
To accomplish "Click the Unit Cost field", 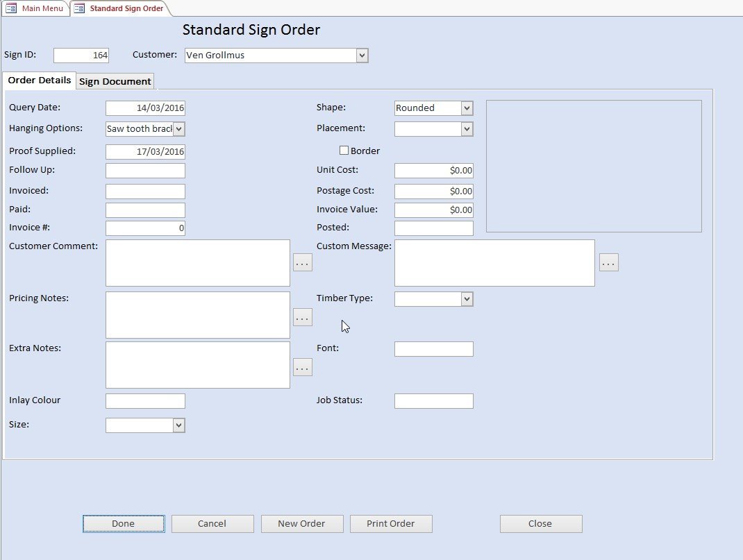I will coord(434,171).
